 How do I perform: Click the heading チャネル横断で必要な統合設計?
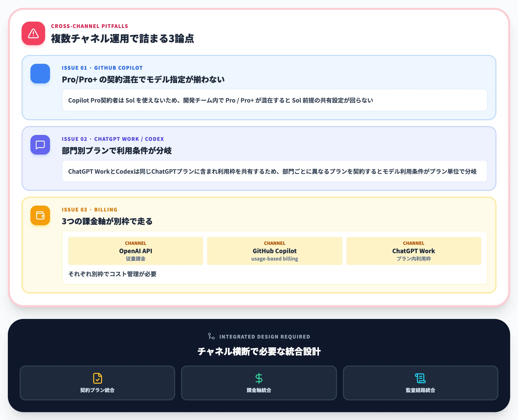coord(259,351)
